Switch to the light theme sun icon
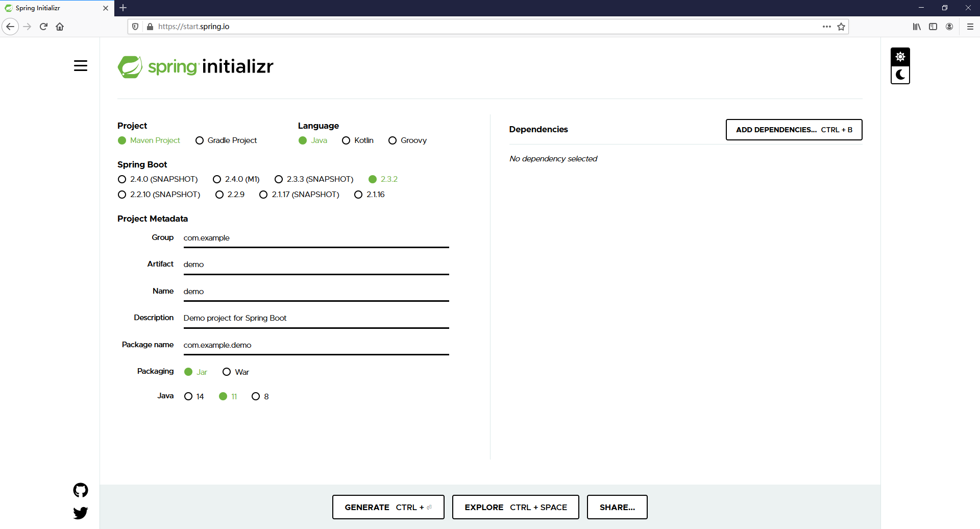Screen dimensions: 980x529 900,57
